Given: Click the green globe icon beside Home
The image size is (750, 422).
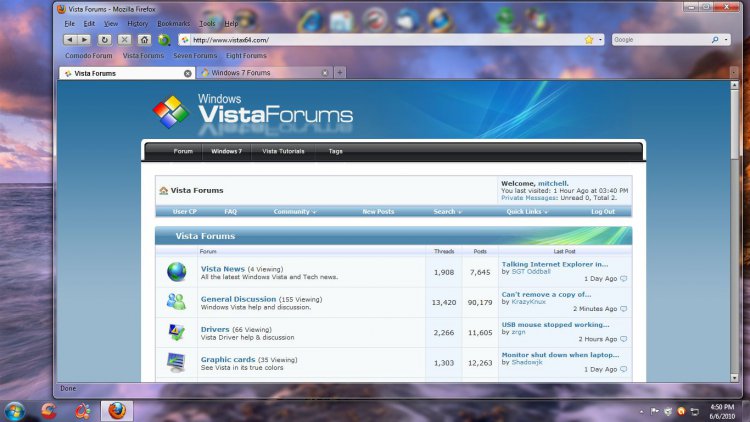Looking at the screenshot, I should point(164,40).
